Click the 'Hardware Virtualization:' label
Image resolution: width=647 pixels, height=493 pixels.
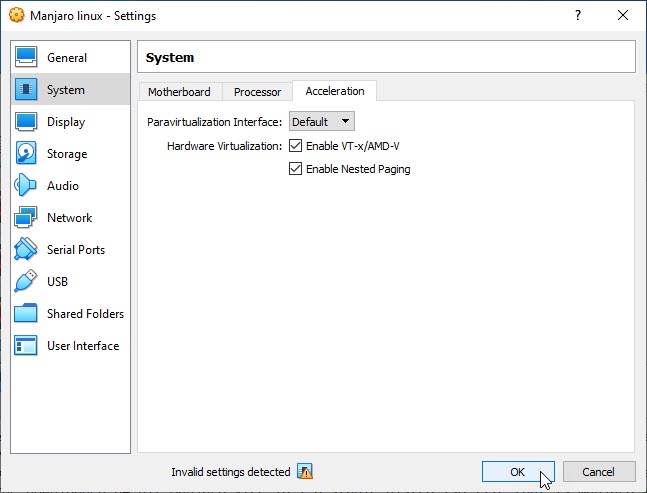point(224,146)
